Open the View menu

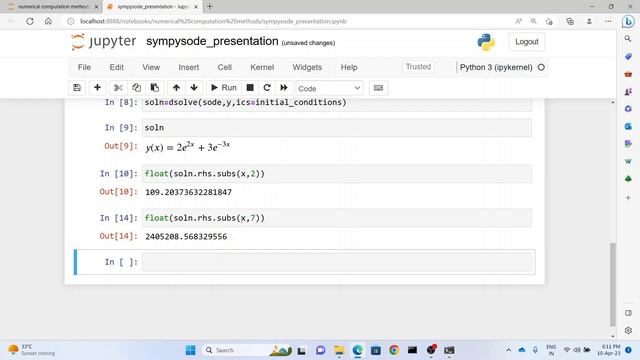(151, 67)
